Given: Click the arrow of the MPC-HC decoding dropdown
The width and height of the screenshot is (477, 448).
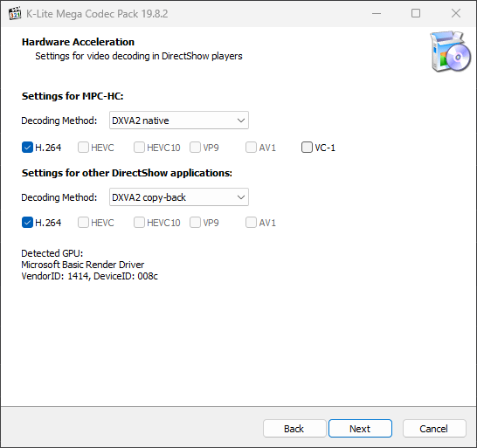Looking at the screenshot, I should (241, 121).
